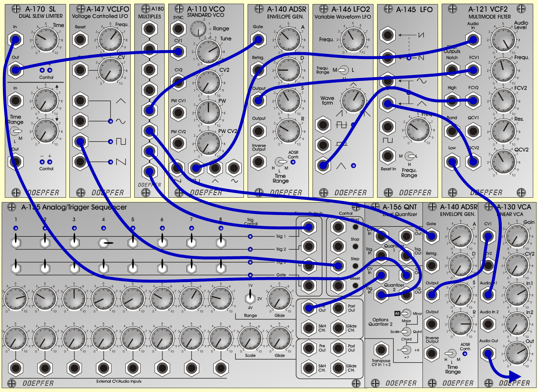Screen dimensions: 538x392
Task: Click the Audio In jack on A-121 VCF2
Action: click(x=473, y=39)
